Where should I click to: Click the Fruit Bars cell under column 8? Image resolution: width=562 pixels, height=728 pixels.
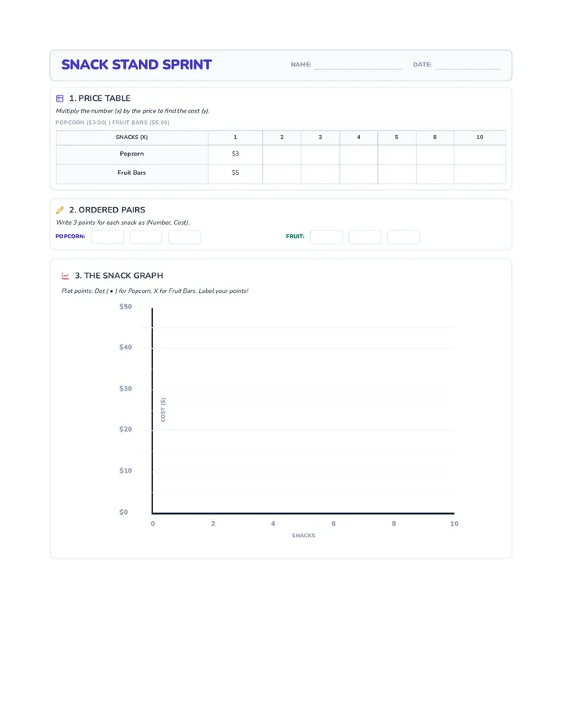pyautogui.click(x=435, y=174)
